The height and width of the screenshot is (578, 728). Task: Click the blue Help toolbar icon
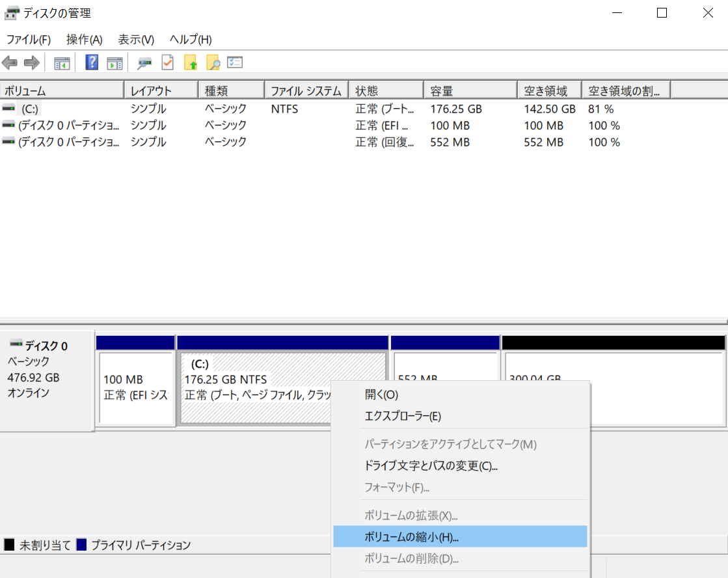click(x=92, y=62)
